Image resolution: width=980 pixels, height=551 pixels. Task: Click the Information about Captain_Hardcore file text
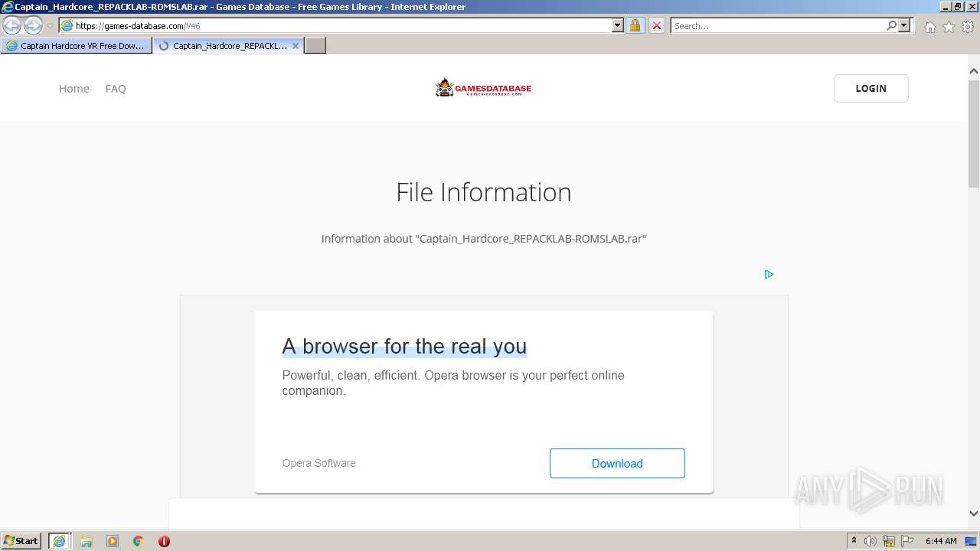484,239
